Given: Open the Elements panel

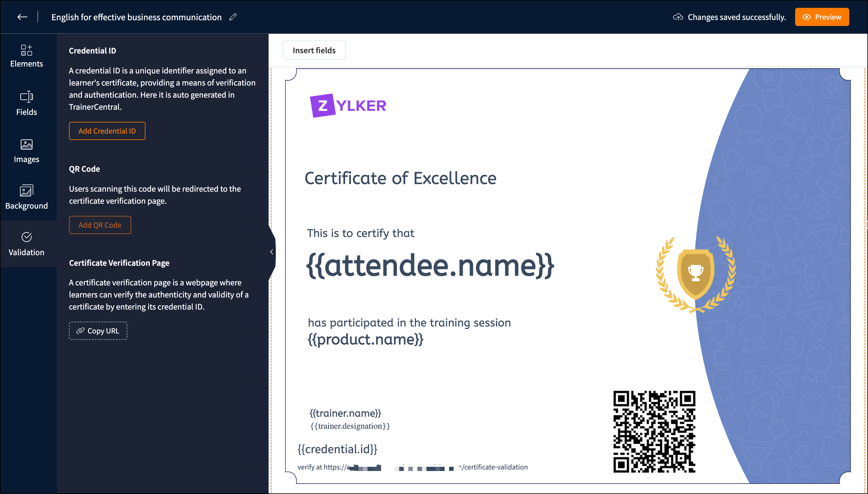Looking at the screenshot, I should [27, 56].
